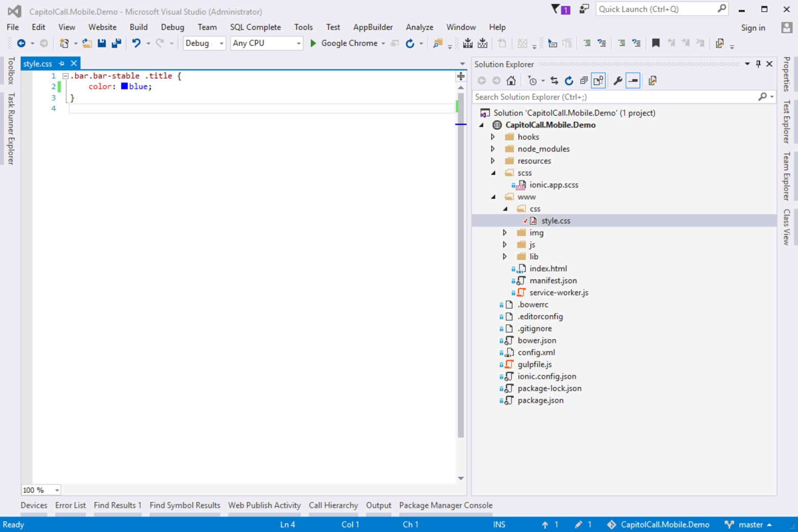This screenshot has width=798, height=532.
Task: Select gulpfile.js in Solution Explorer
Action: point(535,364)
